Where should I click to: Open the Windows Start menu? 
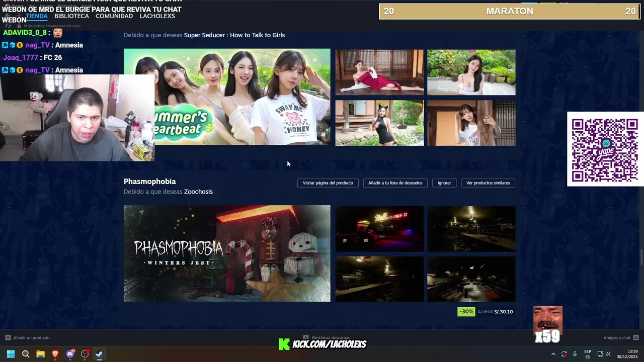[x=11, y=354]
